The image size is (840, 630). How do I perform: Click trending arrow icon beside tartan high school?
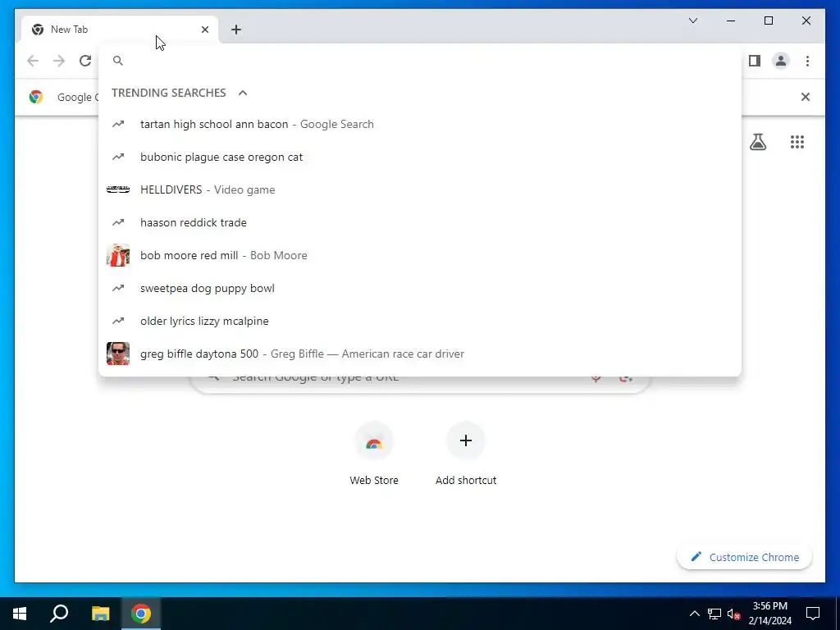[x=118, y=125]
